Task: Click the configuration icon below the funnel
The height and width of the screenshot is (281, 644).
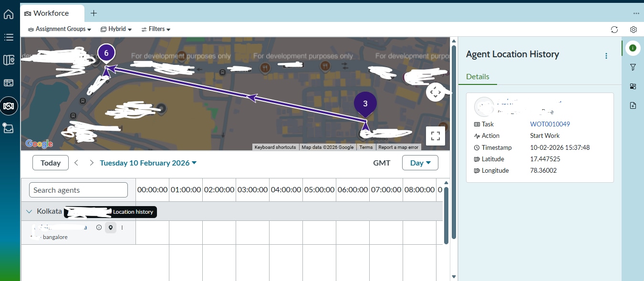Action: click(633, 86)
